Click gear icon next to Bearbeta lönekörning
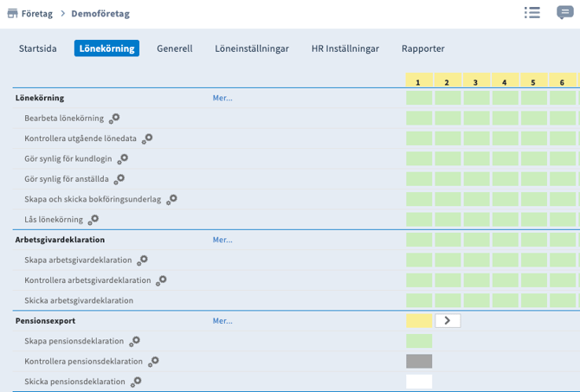 click(x=114, y=119)
